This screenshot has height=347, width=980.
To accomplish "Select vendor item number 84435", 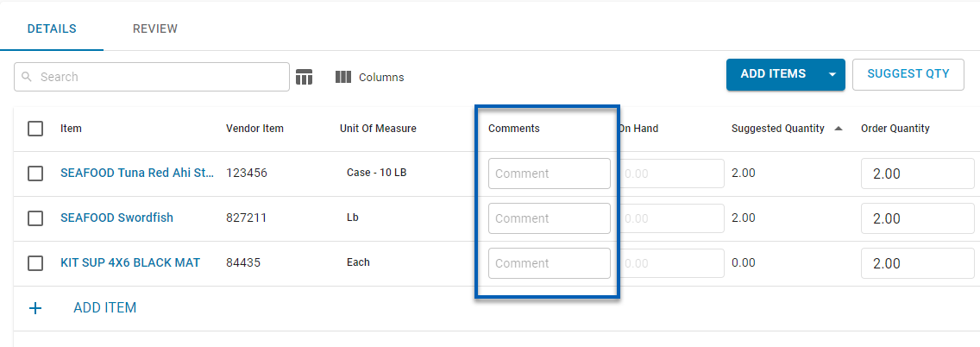I will coord(243,263).
